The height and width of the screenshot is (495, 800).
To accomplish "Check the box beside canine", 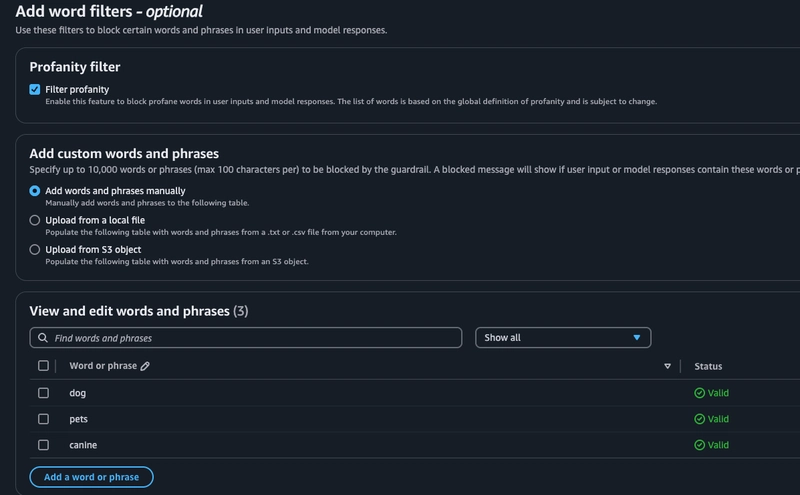I will click(43, 445).
